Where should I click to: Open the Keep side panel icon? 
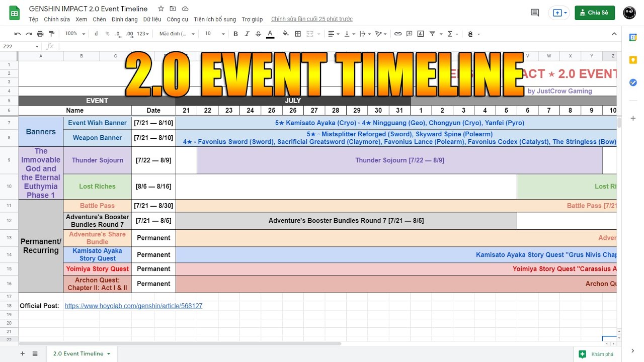click(x=633, y=60)
